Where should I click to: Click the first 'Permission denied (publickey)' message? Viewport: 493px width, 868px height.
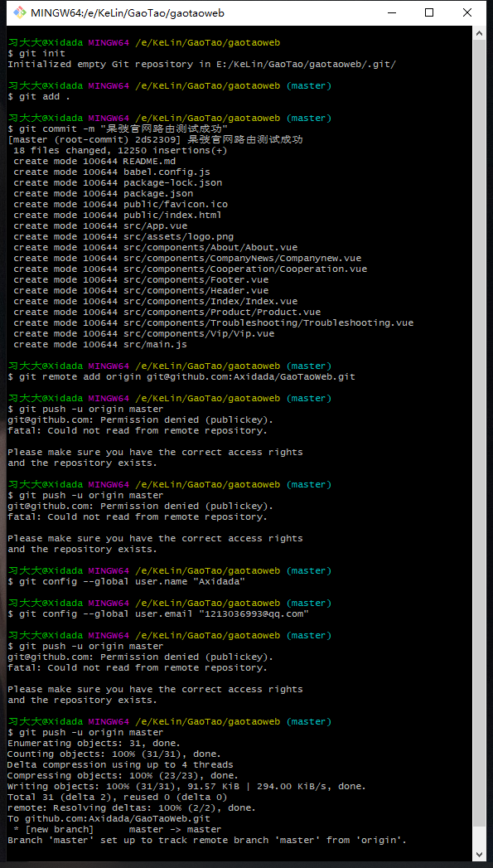click(x=140, y=419)
